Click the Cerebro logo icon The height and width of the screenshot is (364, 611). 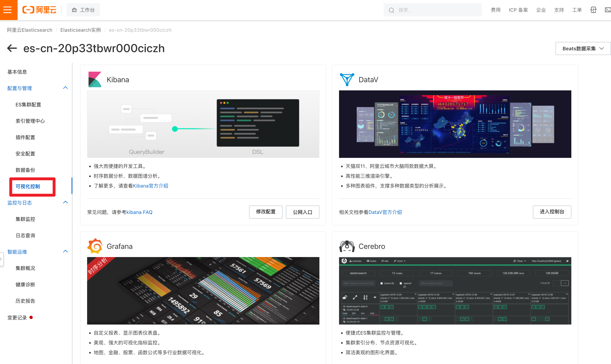tap(347, 246)
